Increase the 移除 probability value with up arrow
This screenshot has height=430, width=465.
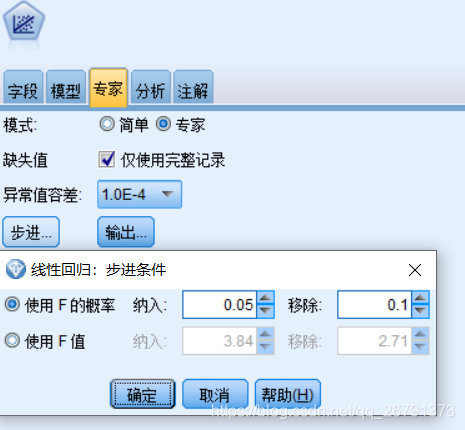(x=421, y=298)
